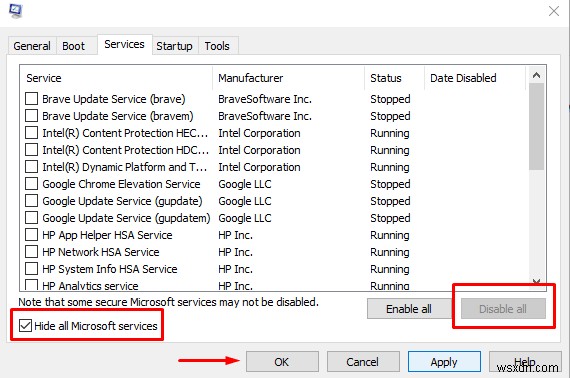The width and height of the screenshot is (570, 378).
Task: Tick the Brave Update Service (bravem) checkbox
Action: tap(32, 116)
